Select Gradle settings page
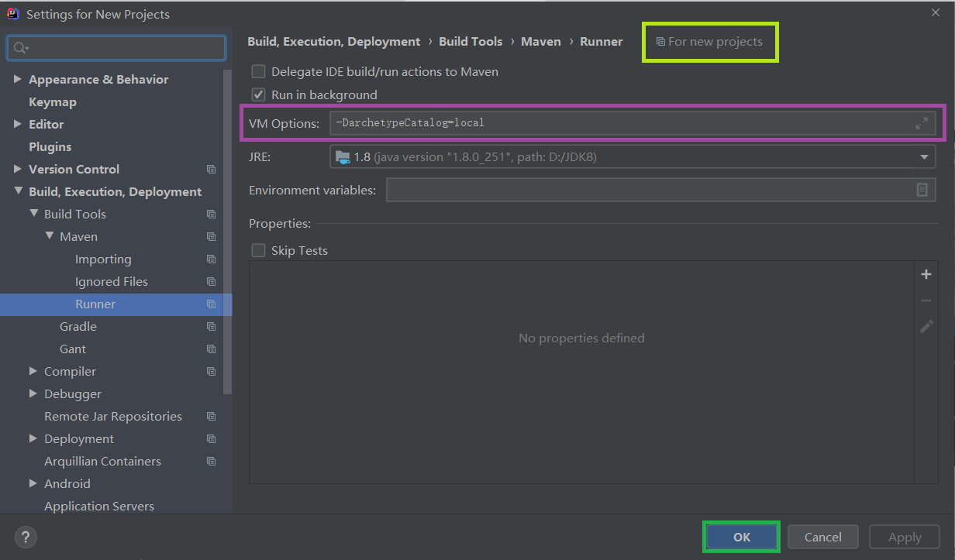 [x=78, y=326]
